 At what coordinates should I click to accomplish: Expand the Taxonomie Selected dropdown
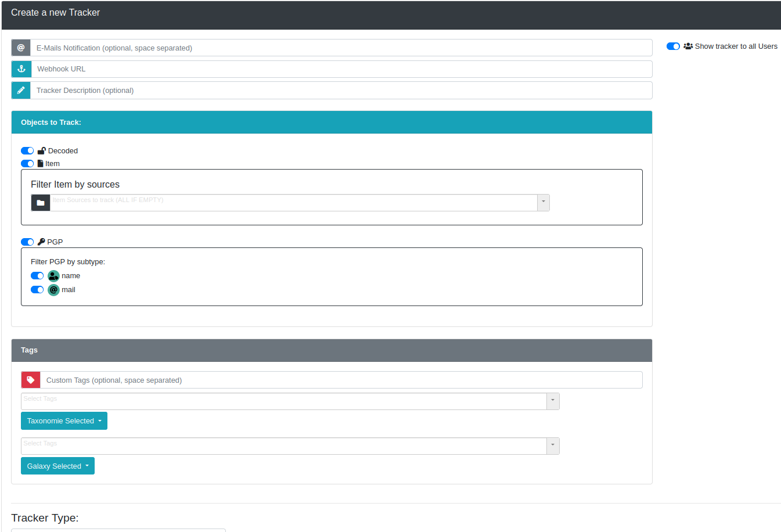pyautogui.click(x=64, y=421)
